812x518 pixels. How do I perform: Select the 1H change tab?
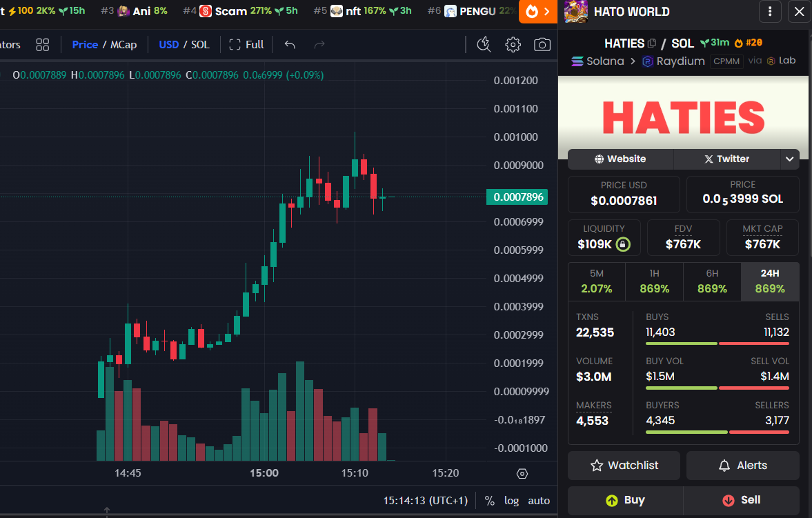pos(655,281)
